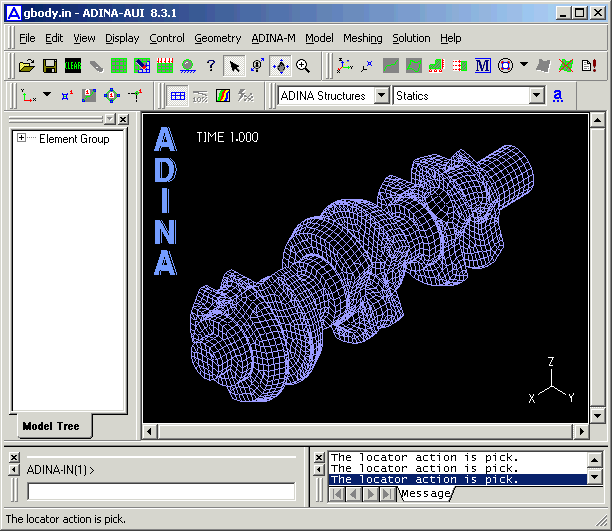
Task: Click the data file with exclamation icon
Action: [x=589, y=66]
